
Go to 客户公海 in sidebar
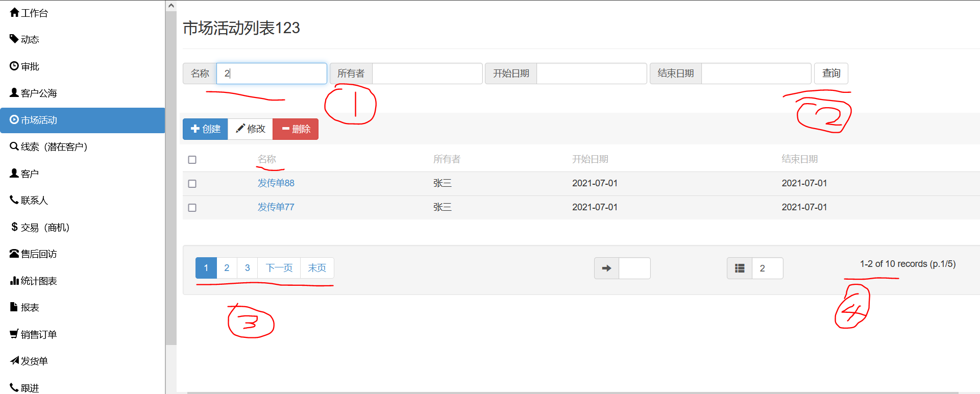(x=83, y=93)
